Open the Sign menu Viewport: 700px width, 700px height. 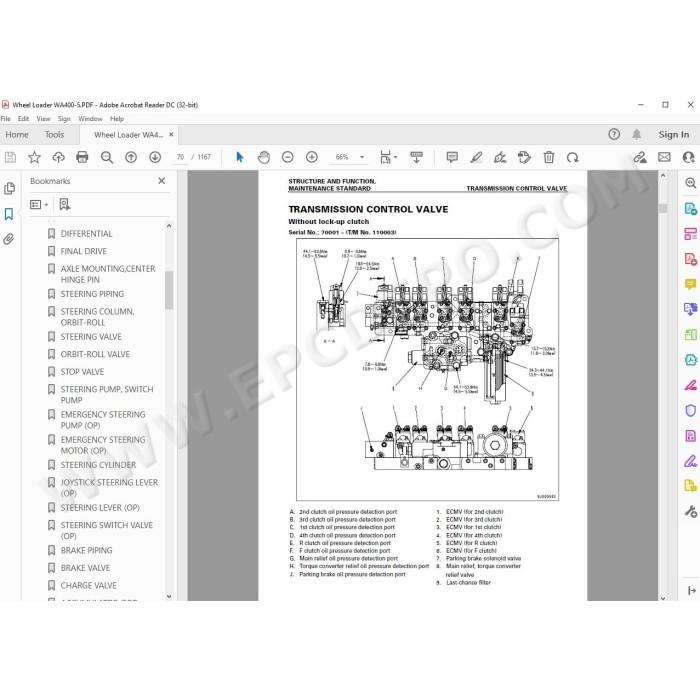[x=64, y=119]
